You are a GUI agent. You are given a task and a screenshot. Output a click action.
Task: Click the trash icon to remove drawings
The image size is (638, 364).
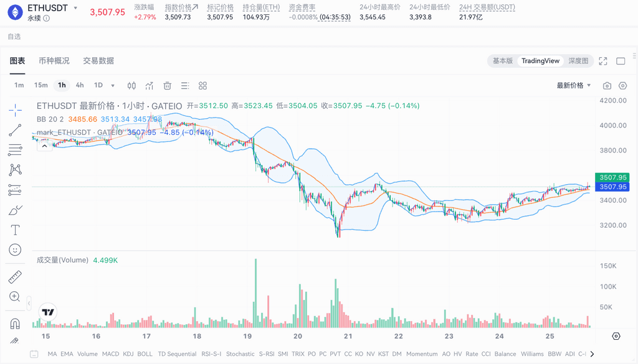click(167, 85)
